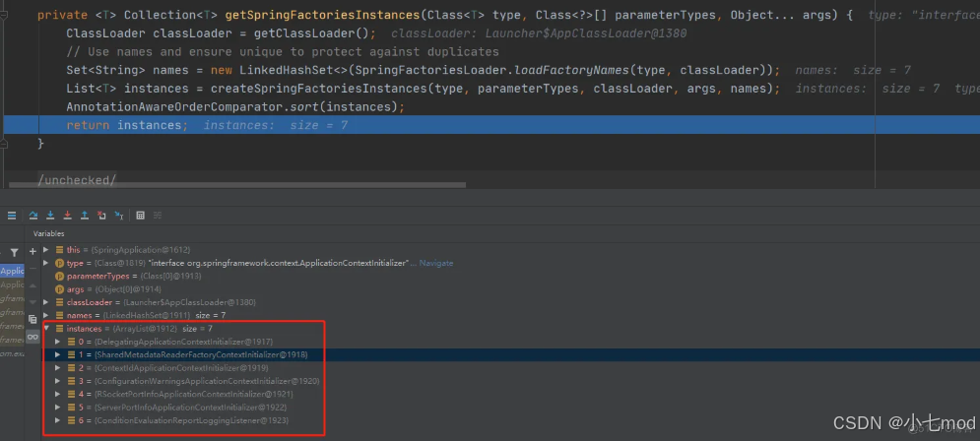Click the Run to Cursor icon
The height and width of the screenshot is (441, 980).
pyautogui.click(x=119, y=215)
